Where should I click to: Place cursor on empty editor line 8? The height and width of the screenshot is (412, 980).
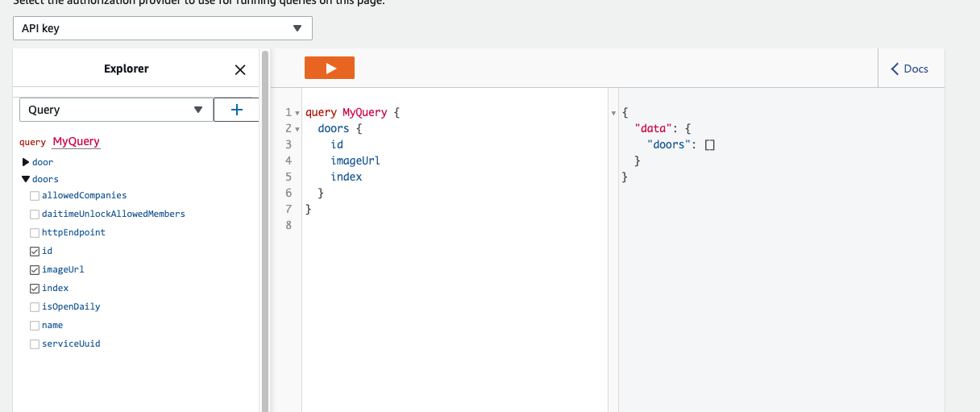tap(455, 225)
